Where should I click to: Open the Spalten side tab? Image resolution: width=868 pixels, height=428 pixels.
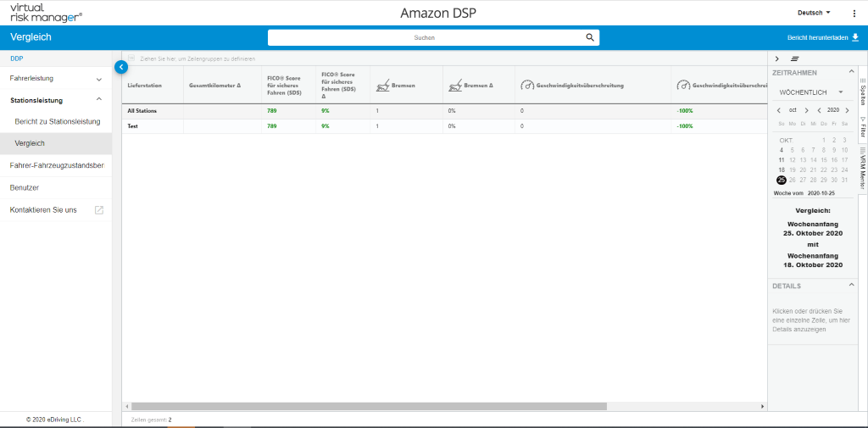[x=862, y=92]
